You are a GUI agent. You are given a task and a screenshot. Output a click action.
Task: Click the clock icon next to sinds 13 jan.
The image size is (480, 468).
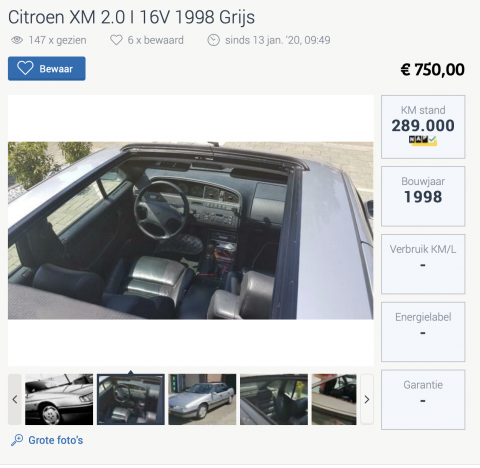click(214, 40)
